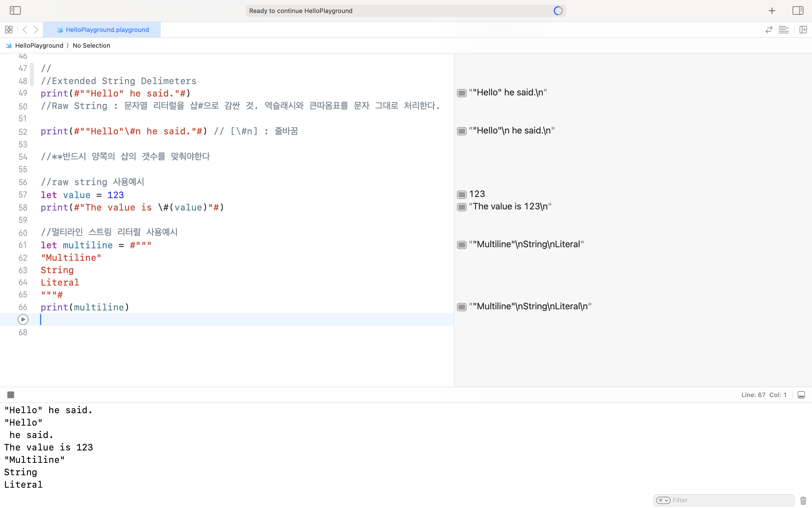Select the HelloPlayground.playground tab
Screen dimensions: 812x508
click(102, 30)
